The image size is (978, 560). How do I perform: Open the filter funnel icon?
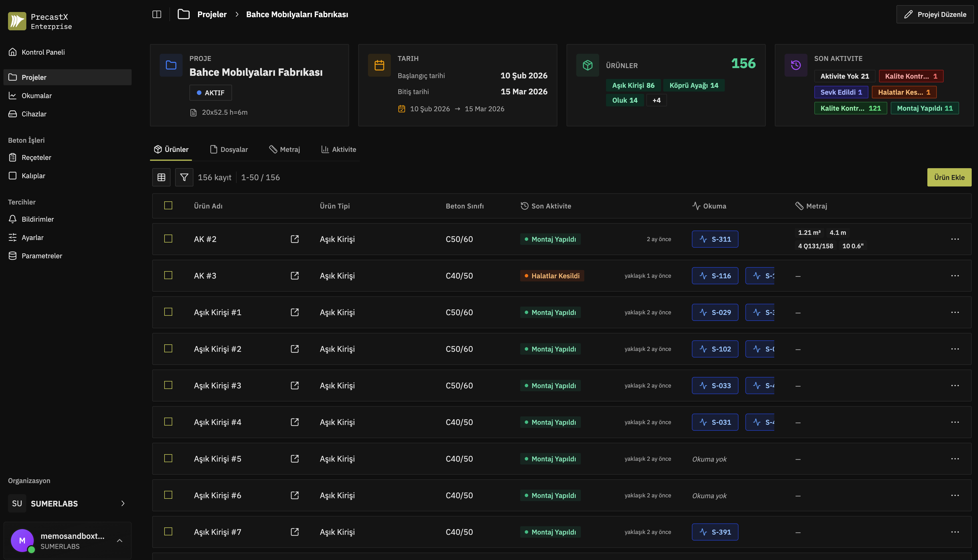coord(184,177)
